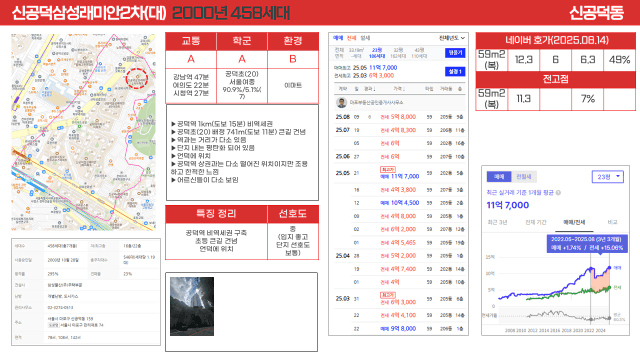Click the 이마트 cell under 환경
Viewport: 640px width, 360px height.
click(293, 85)
